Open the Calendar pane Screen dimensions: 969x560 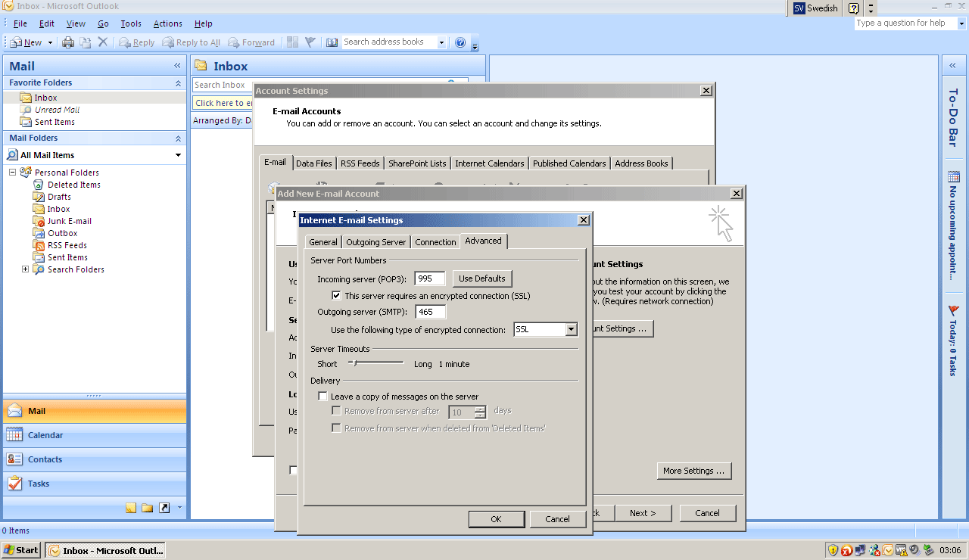[94, 435]
